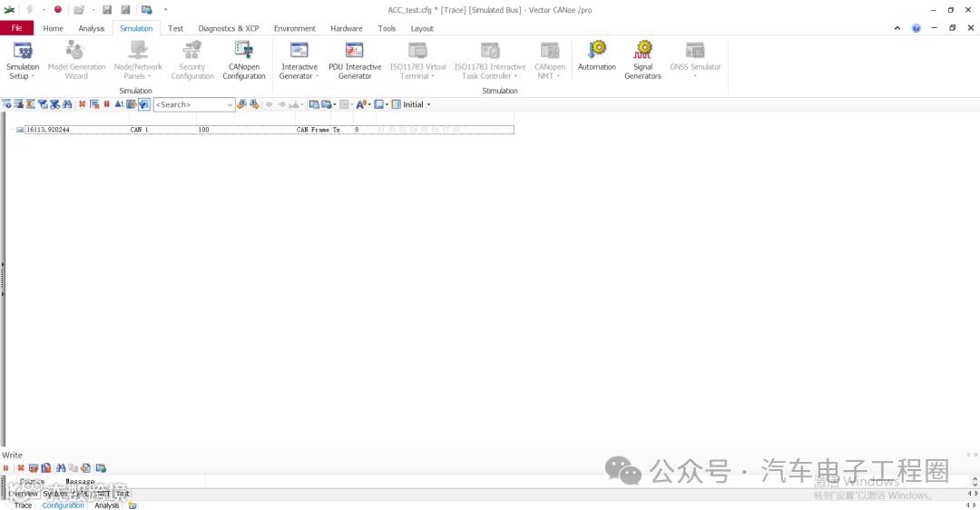
Task: Click the CAN 1 channel cell
Action: point(139,130)
